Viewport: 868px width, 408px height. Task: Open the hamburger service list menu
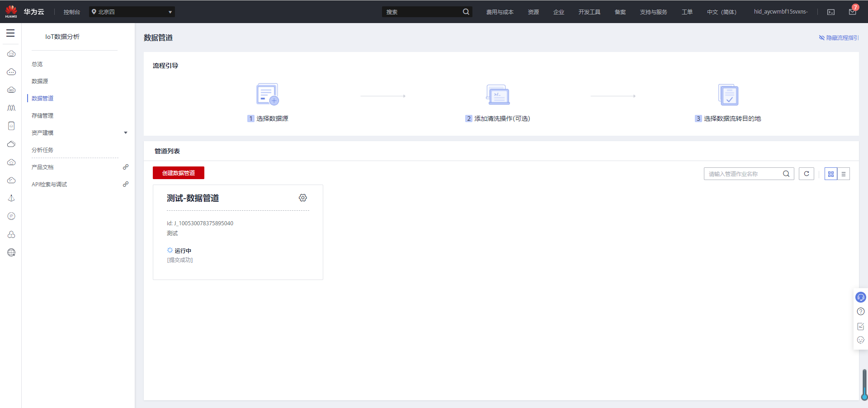pos(10,33)
